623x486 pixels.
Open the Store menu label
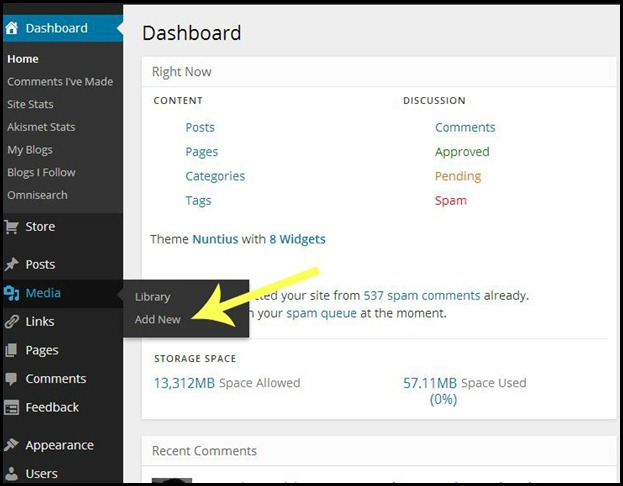tap(41, 227)
